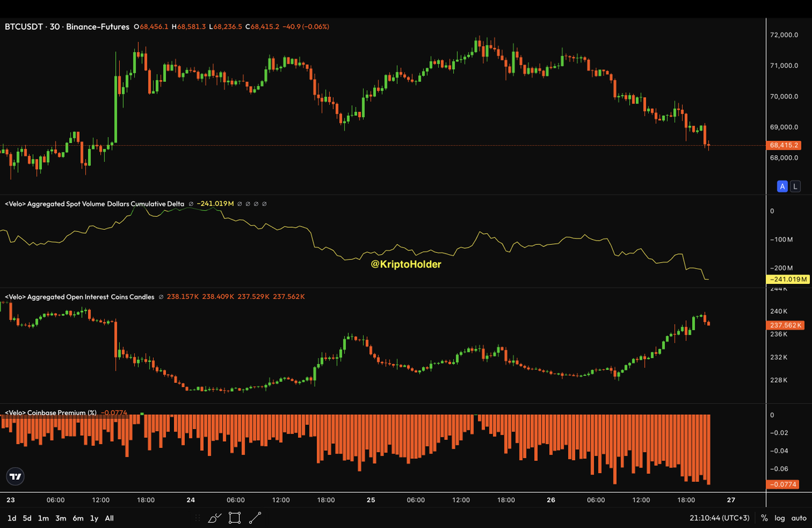Set chart range to 5d
The width and height of the screenshot is (812, 528).
pyautogui.click(x=27, y=518)
